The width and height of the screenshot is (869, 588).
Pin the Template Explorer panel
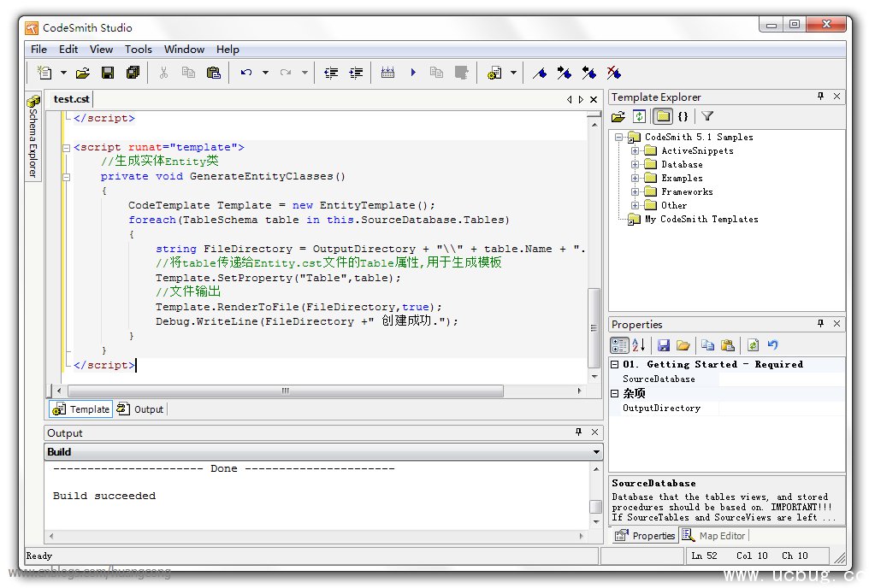click(x=820, y=97)
